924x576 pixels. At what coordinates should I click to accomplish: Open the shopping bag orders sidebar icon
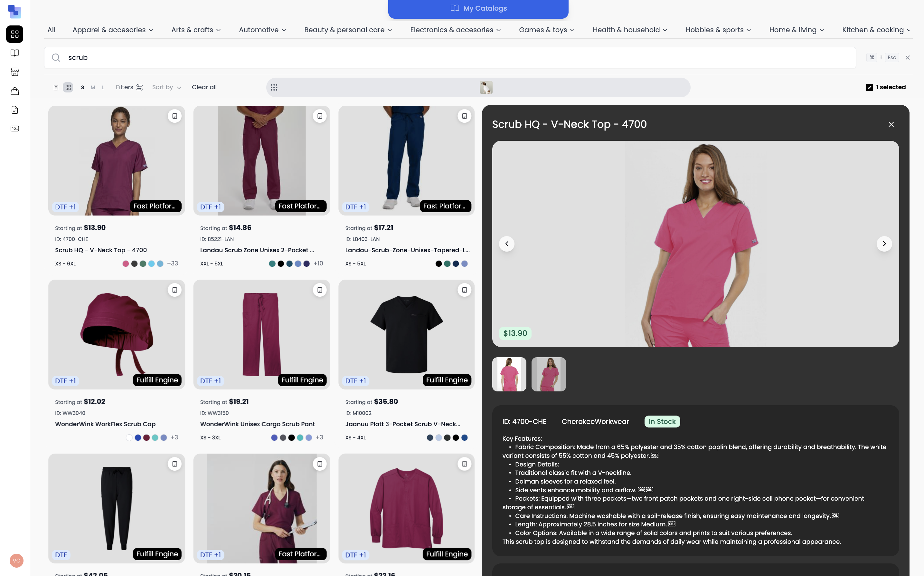(x=15, y=91)
